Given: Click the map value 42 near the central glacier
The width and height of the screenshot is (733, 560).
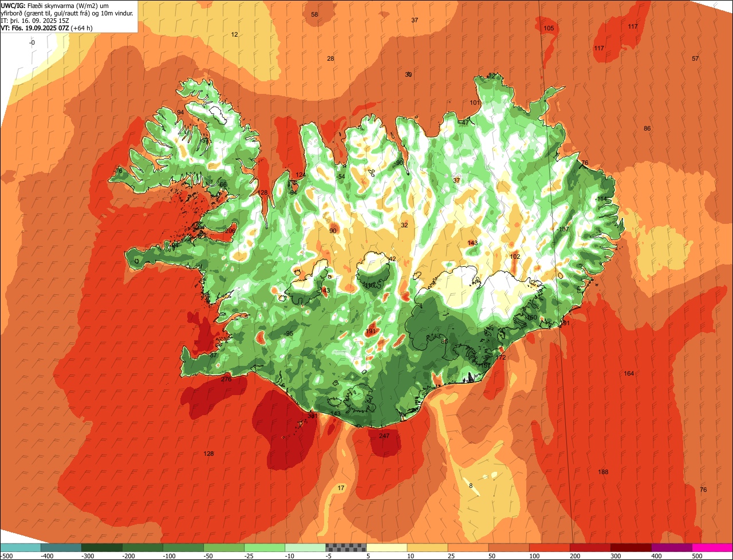Looking at the screenshot, I should (392, 259).
